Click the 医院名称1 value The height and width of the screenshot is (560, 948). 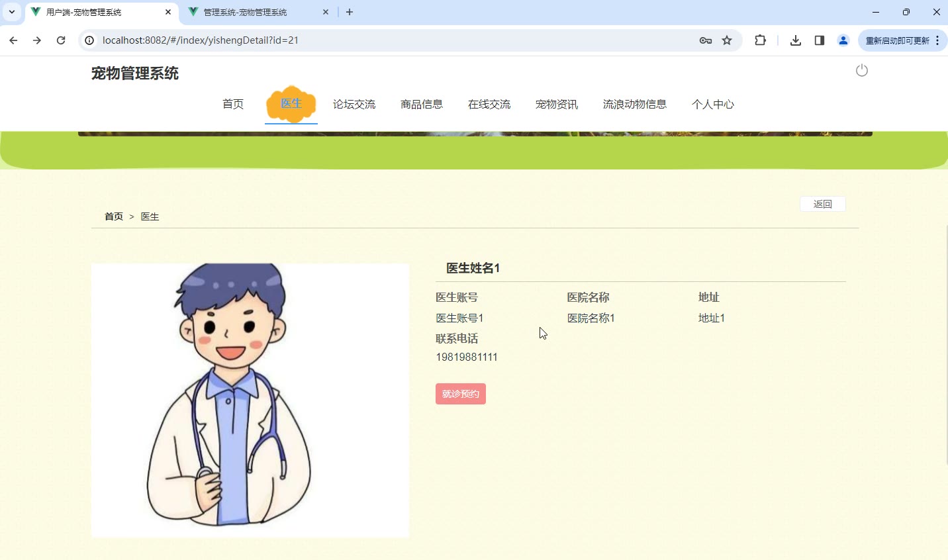click(x=591, y=318)
